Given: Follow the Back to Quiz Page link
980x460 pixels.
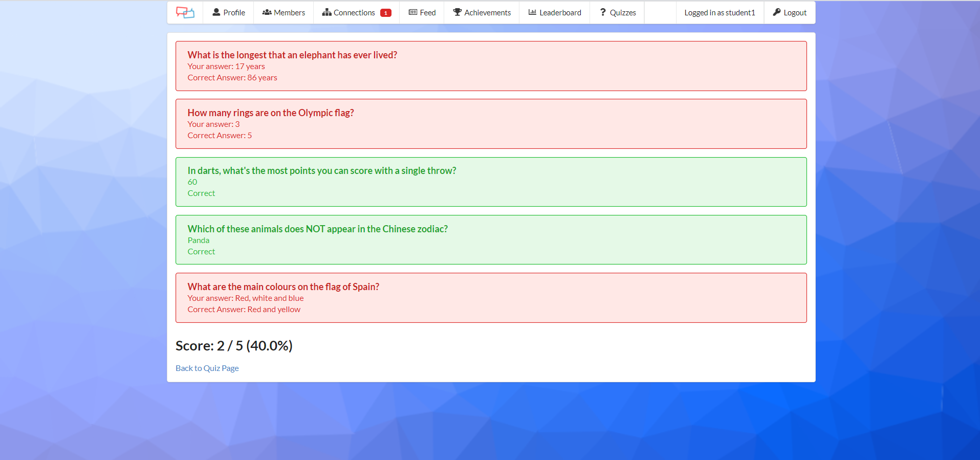Looking at the screenshot, I should tap(207, 368).
